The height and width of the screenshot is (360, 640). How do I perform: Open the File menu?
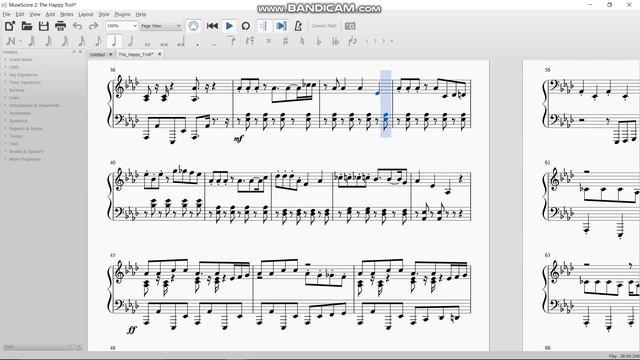click(x=7, y=14)
